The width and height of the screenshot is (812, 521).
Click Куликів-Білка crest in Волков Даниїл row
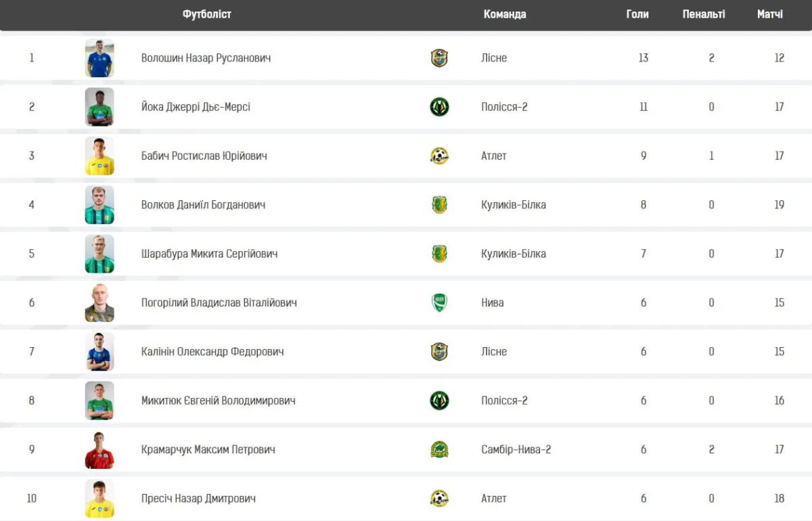439,205
